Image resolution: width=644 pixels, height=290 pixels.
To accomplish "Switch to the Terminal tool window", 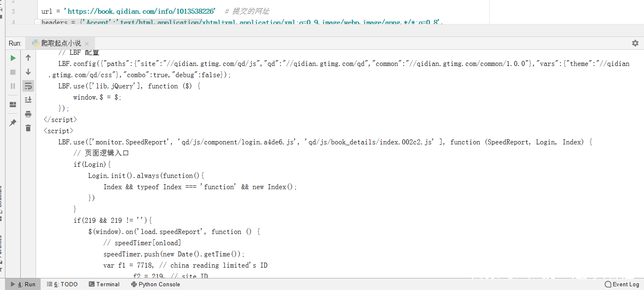I will tap(104, 284).
